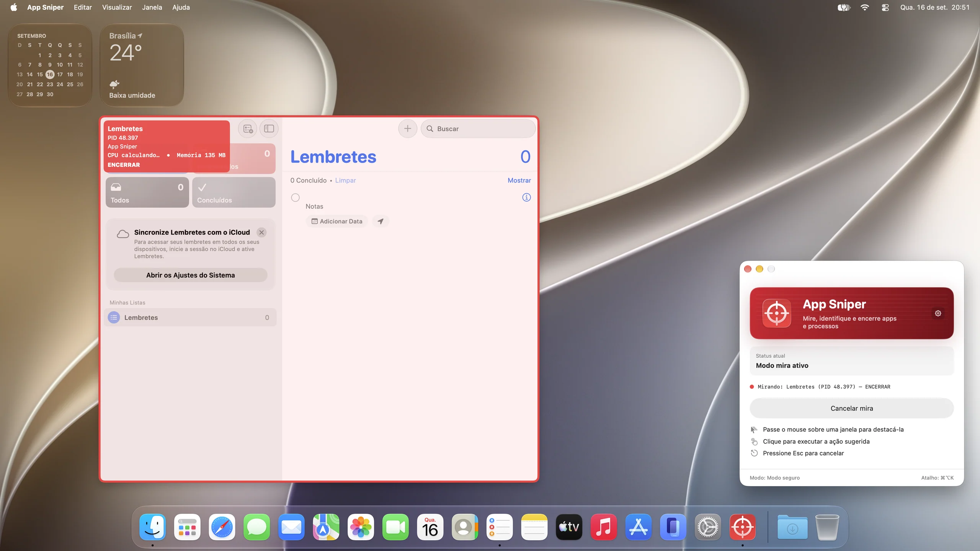Open Maps from the Dock
Screen dimensions: 980x551
pos(326,527)
